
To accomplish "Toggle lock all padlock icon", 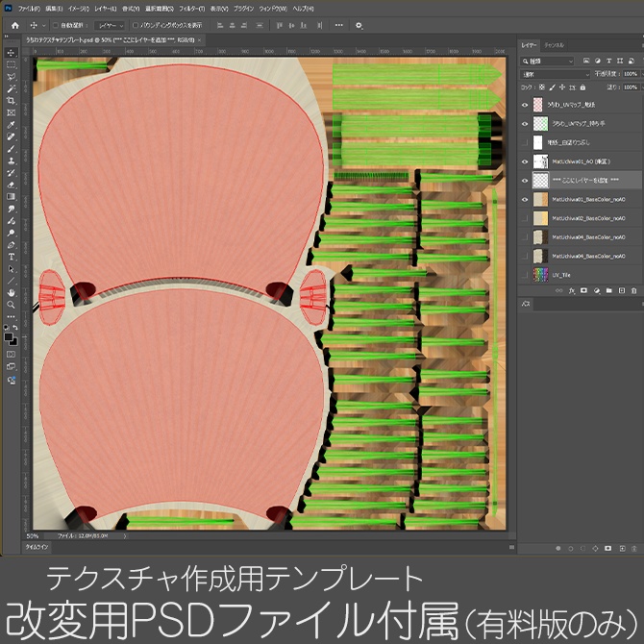I will 582,87.
